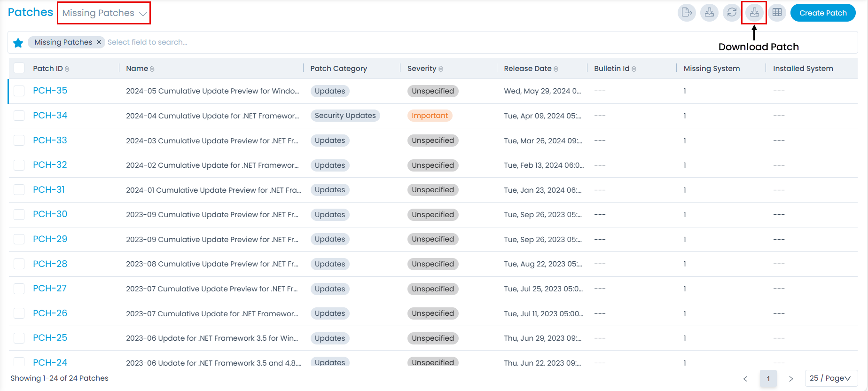Open patch PCH-29 link

pos(50,239)
